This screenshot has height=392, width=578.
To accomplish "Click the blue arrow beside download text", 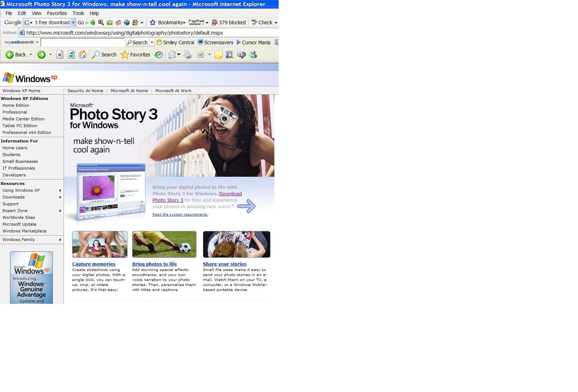I will (x=246, y=206).
